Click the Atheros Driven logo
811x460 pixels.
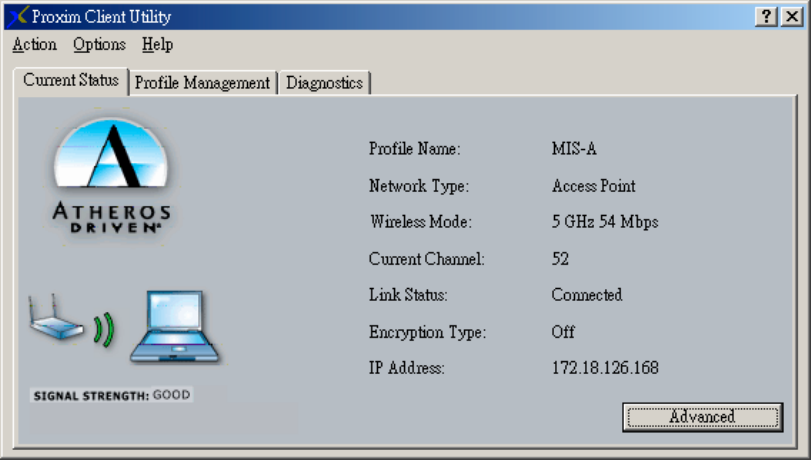[112, 176]
